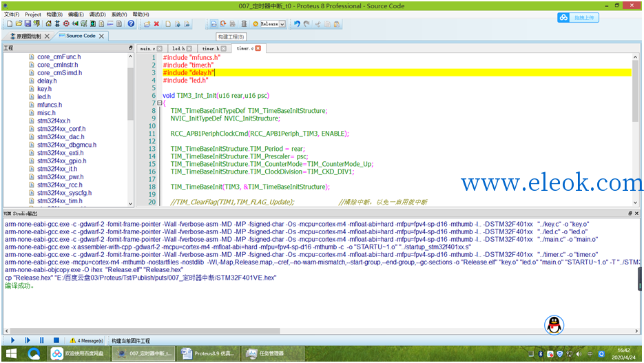Select misc.h in project tree
Screen dimensions: 644x363
[x=46, y=112]
